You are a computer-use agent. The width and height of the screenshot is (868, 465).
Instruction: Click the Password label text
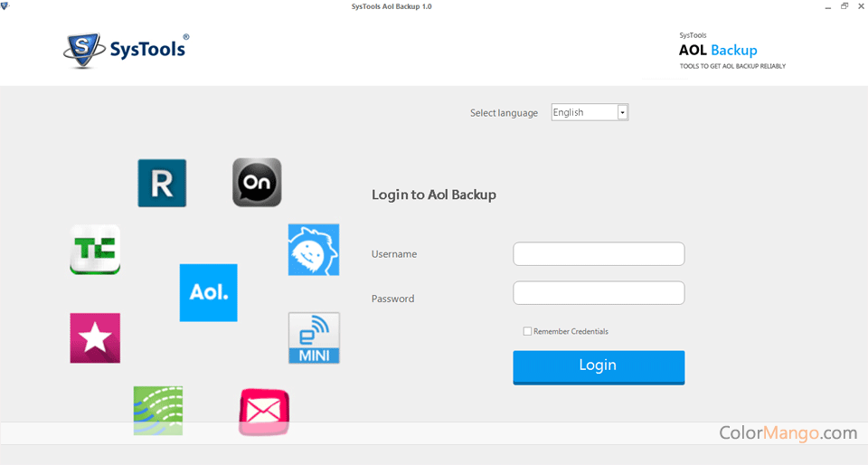(392, 299)
